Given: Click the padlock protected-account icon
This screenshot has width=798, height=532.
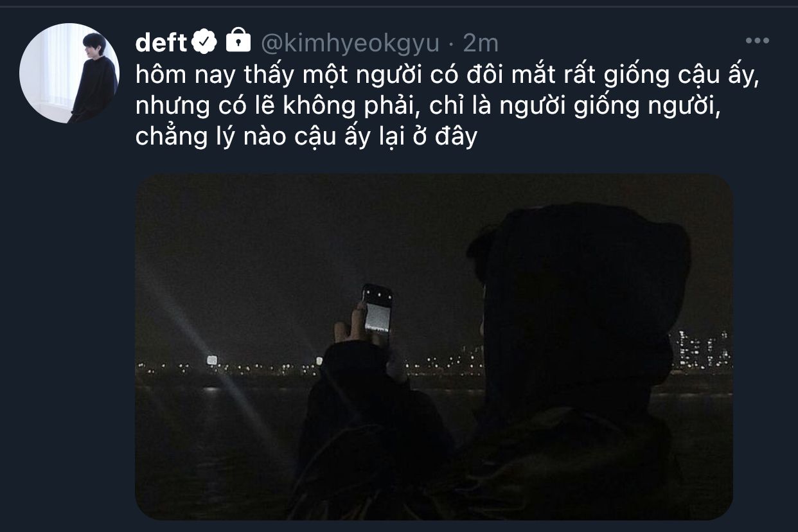Looking at the screenshot, I should [238, 40].
